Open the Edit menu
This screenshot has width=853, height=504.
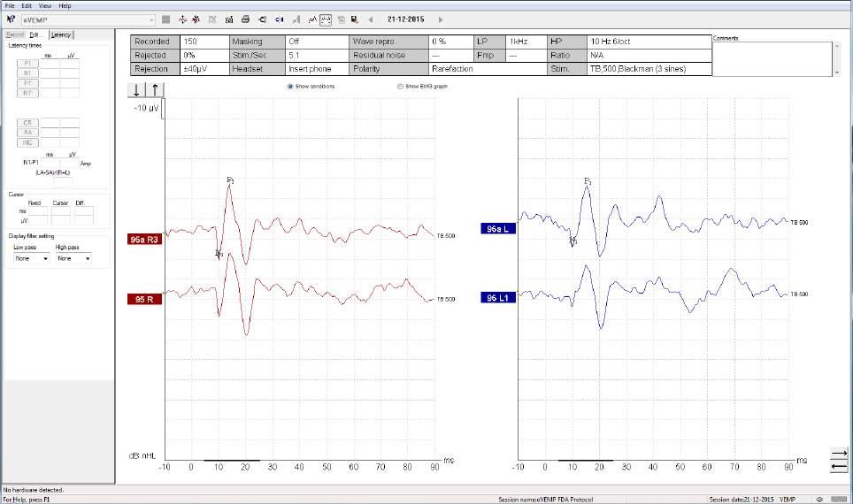[27, 5]
